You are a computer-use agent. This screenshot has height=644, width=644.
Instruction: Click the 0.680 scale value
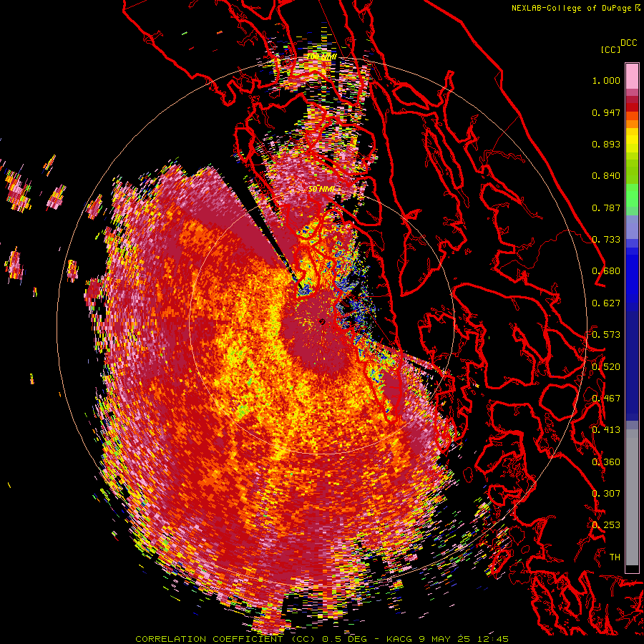[x=606, y=271]
